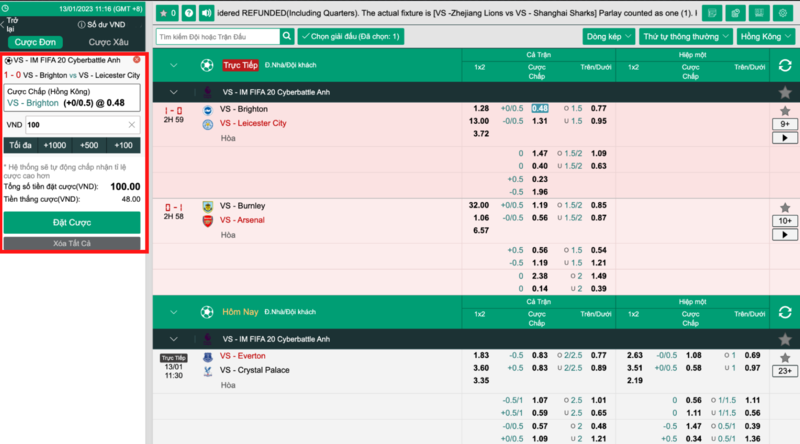Open the Dòng kép dropdown
Screen dimensions: 800x444
pos(609,36)
